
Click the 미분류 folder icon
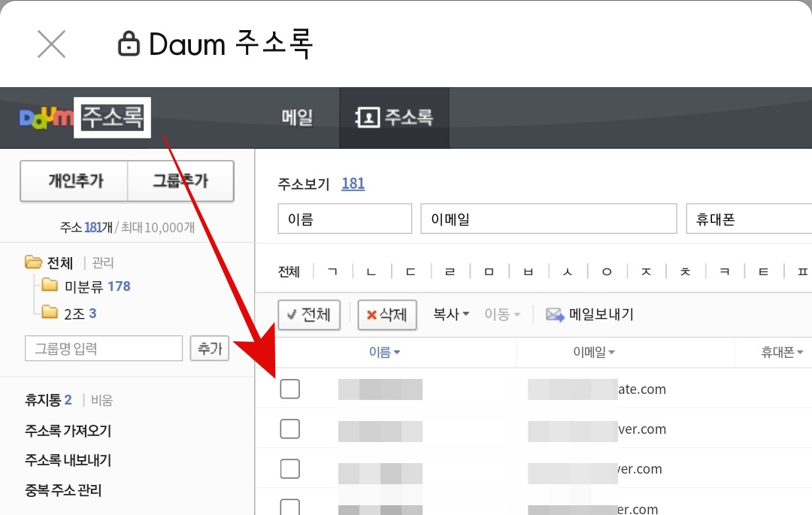coord(50,285)
